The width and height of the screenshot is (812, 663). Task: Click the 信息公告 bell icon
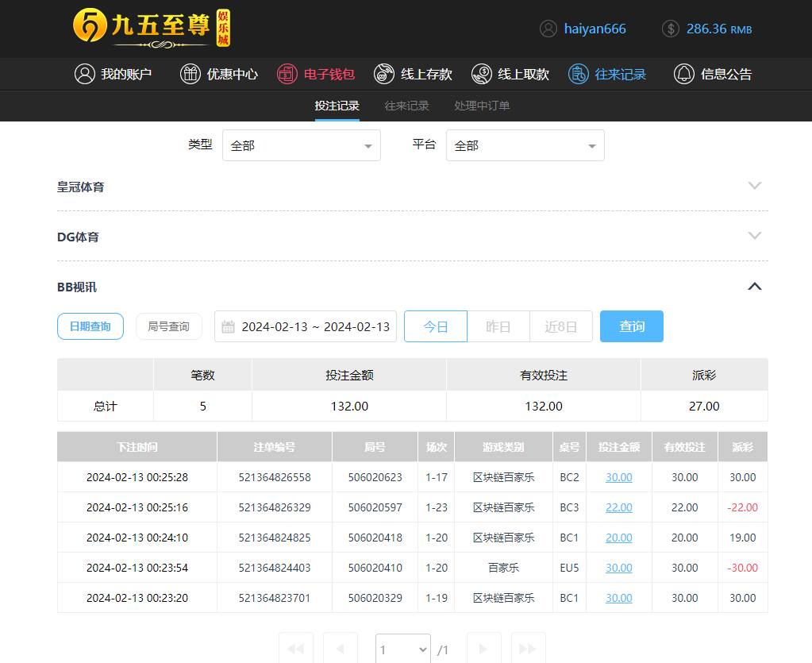(x=683, y=74)
